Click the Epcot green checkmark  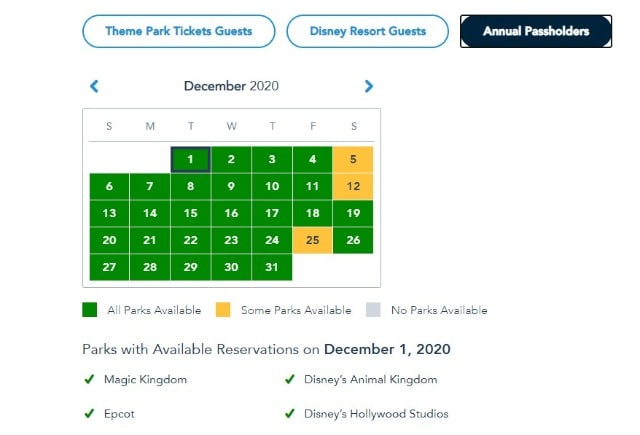click(89, 414)
